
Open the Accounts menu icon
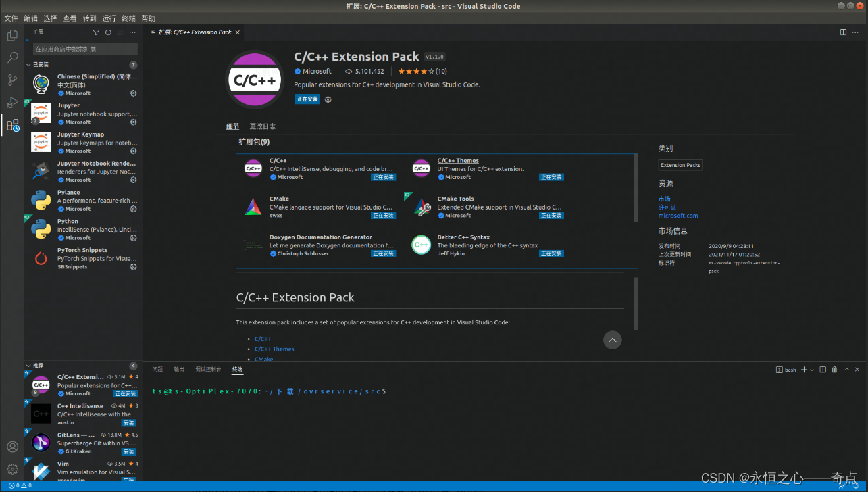[12, 447]
